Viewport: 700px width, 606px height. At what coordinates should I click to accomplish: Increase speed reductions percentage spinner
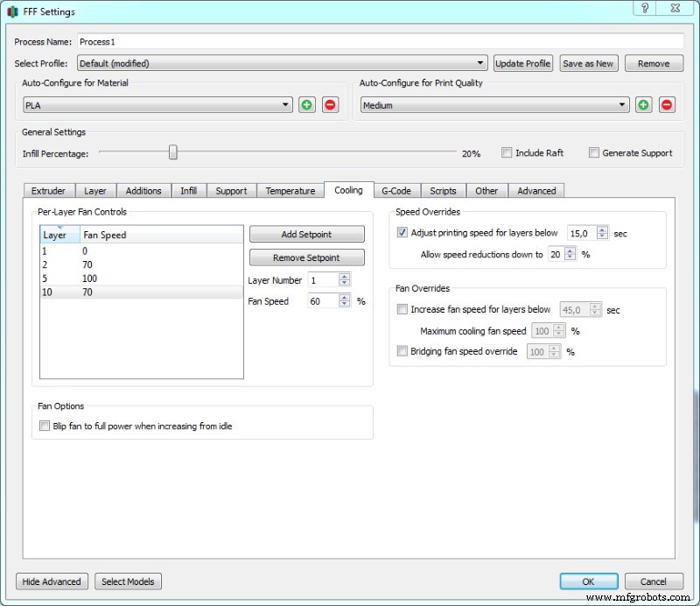pyautogui.click(x=570, y=250)
